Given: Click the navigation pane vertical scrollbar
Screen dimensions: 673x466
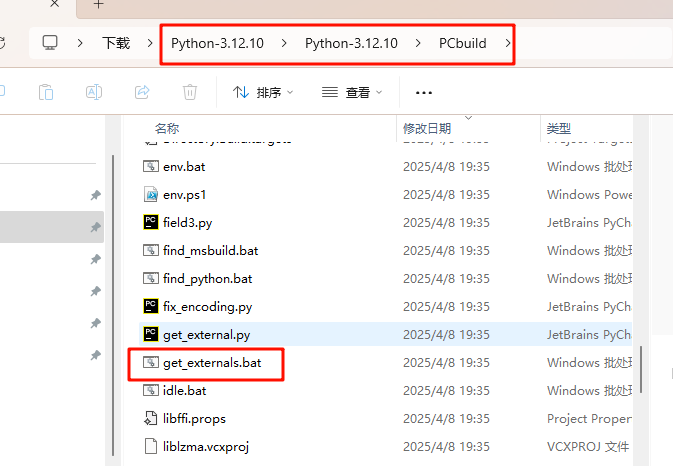Looking at the screenshot, I should pyautogui.click(x=113, y=306).
